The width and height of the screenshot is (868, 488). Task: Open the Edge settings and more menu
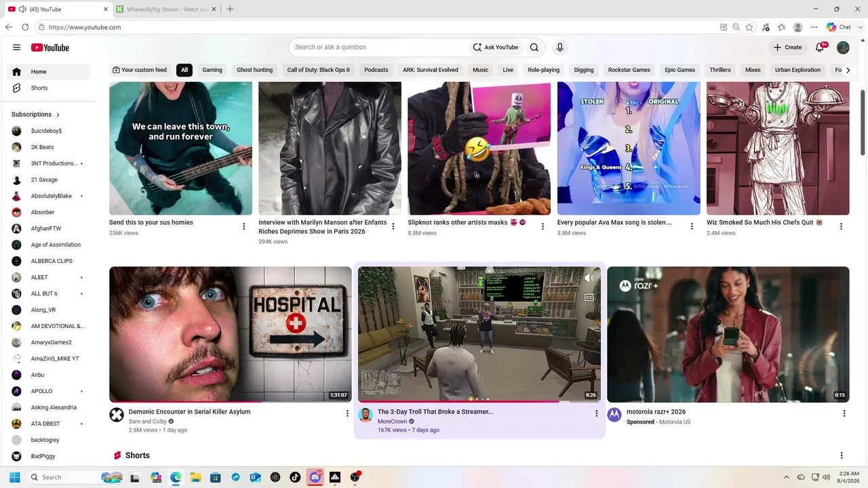(x=814, y=27)
